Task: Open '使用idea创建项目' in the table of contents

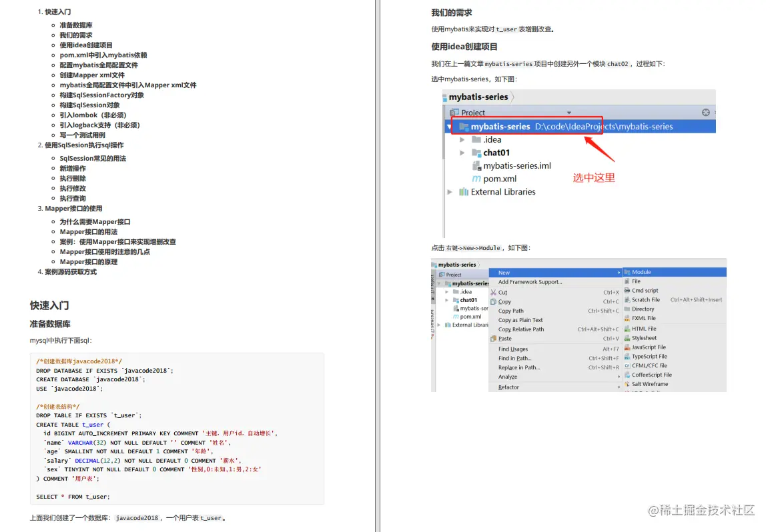Action: (86, 45)
